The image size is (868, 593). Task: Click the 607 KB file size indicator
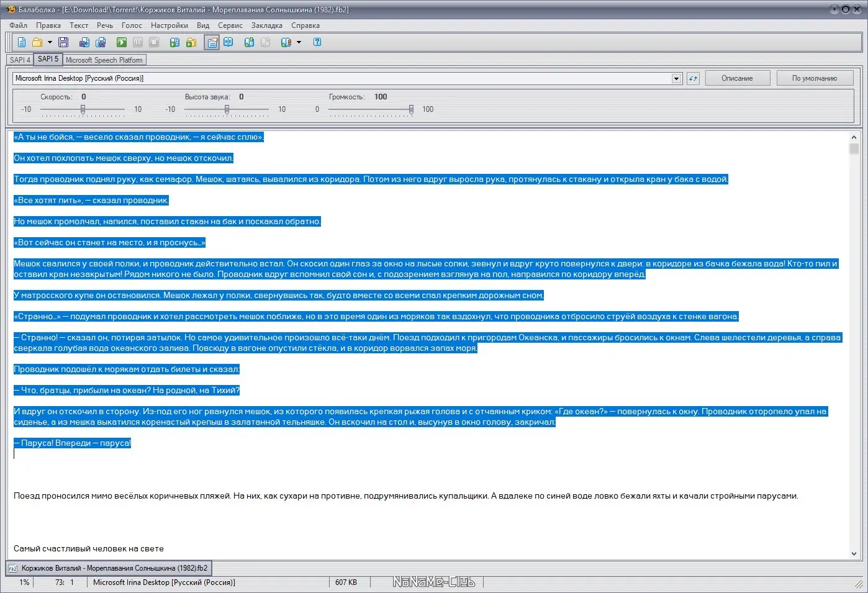[x=346, y=582]
